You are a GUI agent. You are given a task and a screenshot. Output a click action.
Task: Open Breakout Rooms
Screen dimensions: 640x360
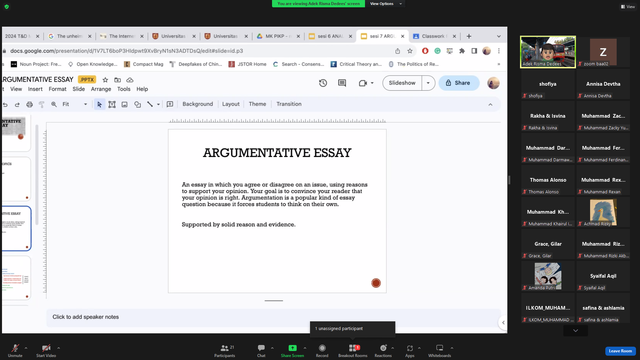point(353,350)
